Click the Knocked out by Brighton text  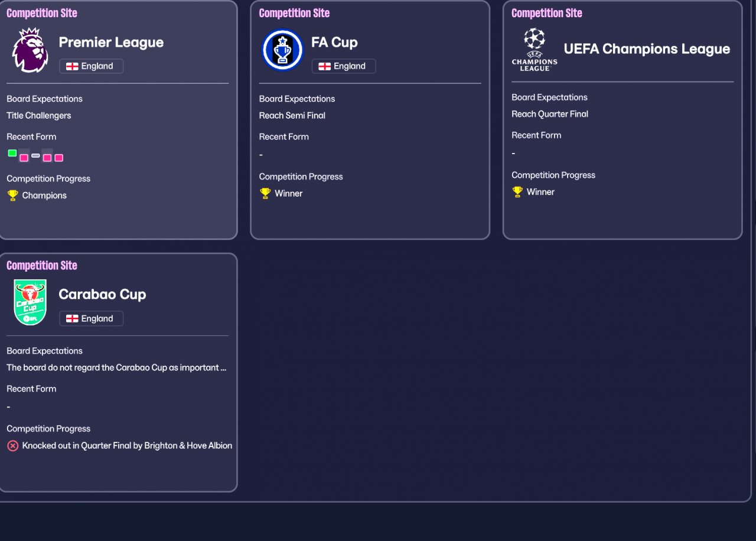[127, 446]
